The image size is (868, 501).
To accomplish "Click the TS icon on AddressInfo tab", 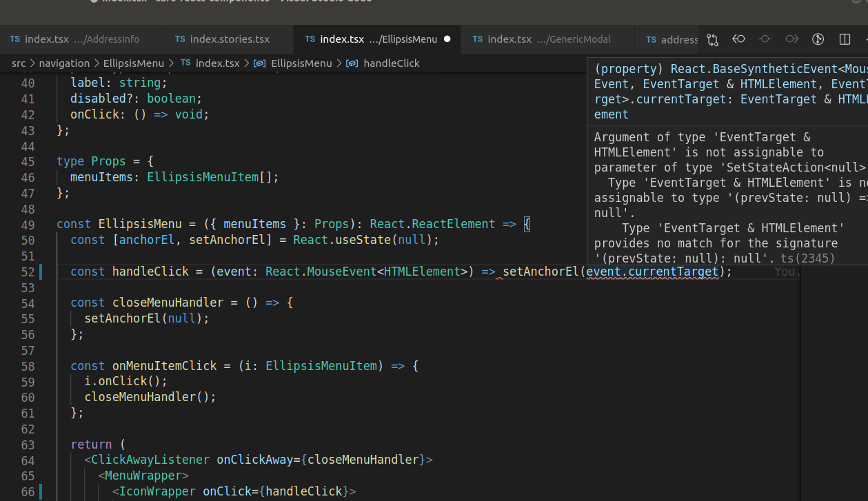I will (x=15, y=39).
